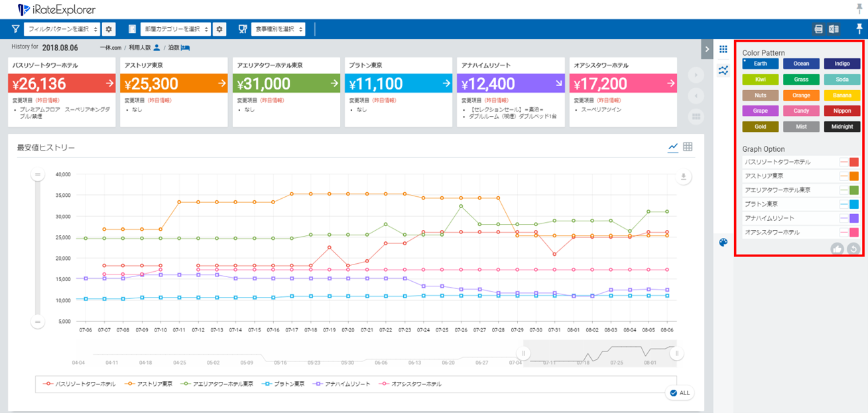Apply the Midnight color pattern
This screenshot has height=413, width=868.
click(842, 127)
